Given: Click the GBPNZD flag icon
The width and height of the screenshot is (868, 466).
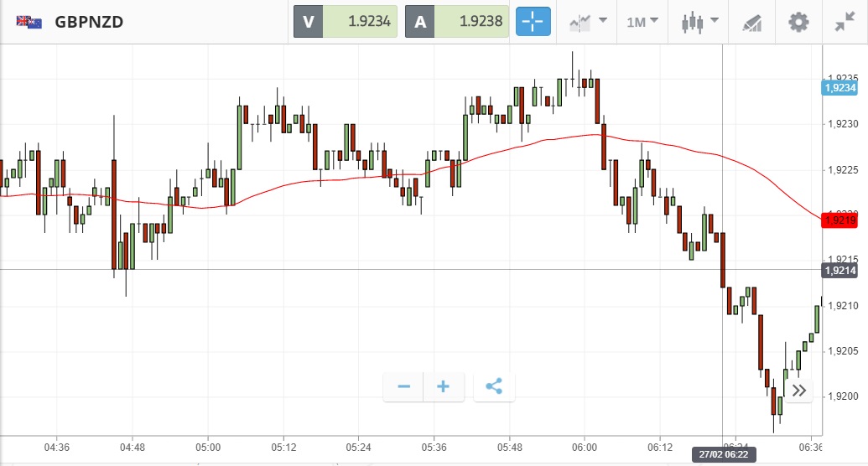Looking at the screenshot, I should coord(29,22).
